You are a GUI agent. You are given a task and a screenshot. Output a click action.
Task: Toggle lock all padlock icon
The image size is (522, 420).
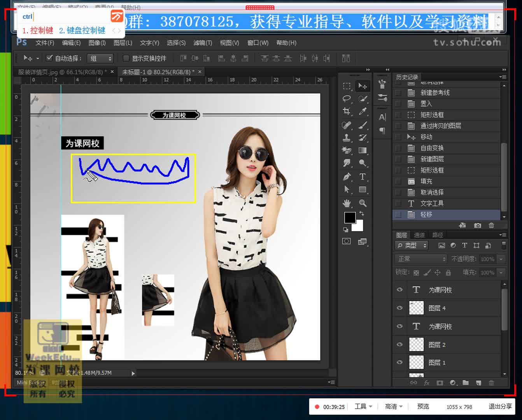click(x=448, y=273)
